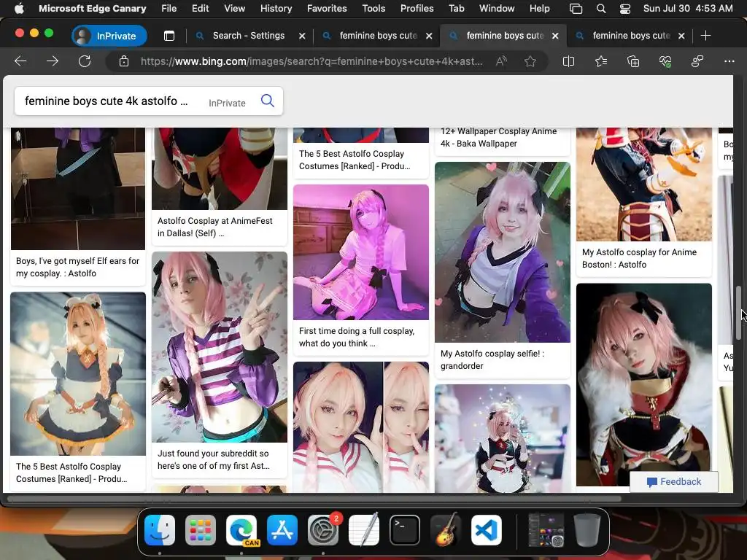
Task: Click the address bar URL
Action: 311,61
